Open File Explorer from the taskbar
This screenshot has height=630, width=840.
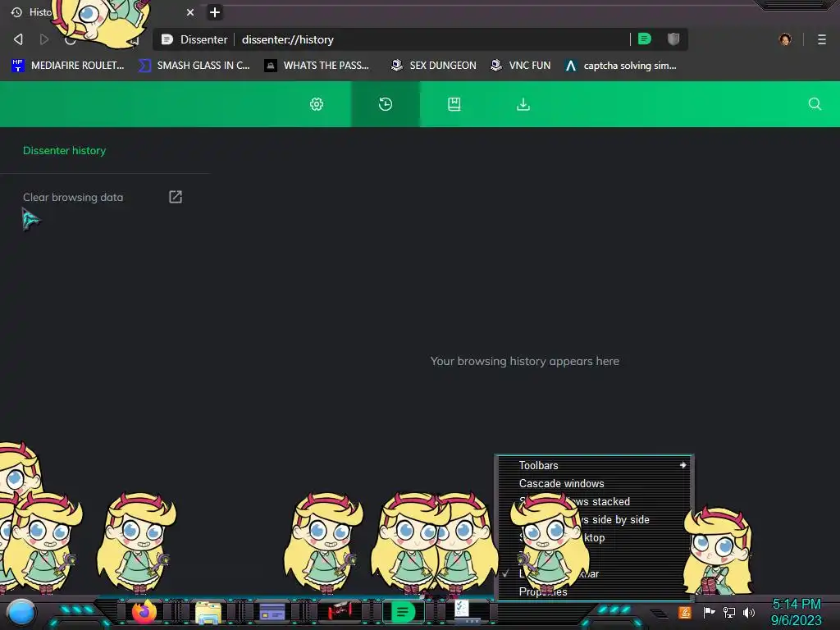208,612
